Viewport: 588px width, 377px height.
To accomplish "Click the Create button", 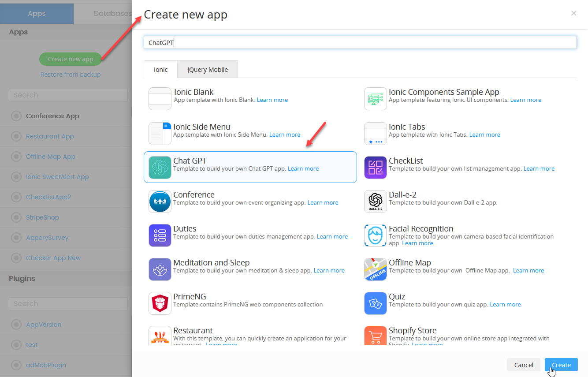I will pyautogui.click(x=561, y=365).
